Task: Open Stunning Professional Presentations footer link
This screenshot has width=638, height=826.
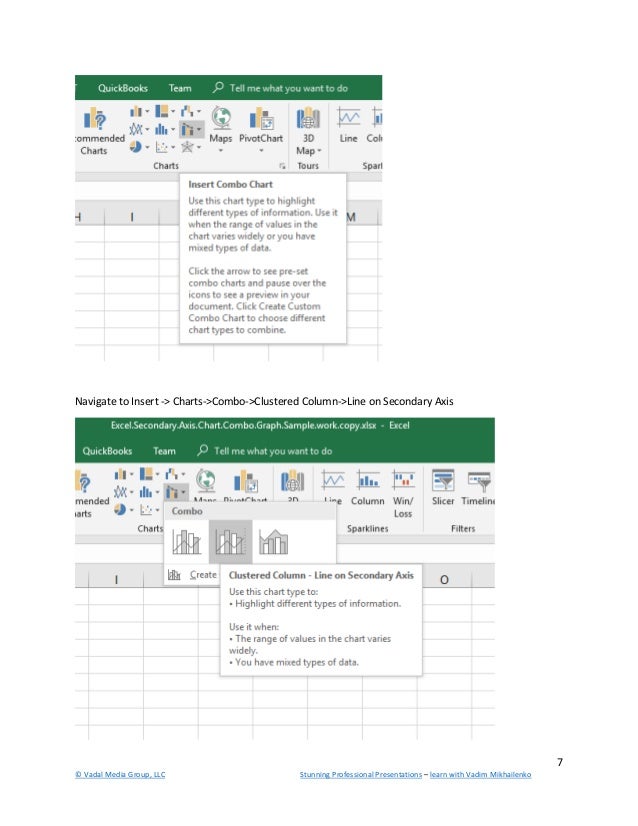Action: pos(361,774)
